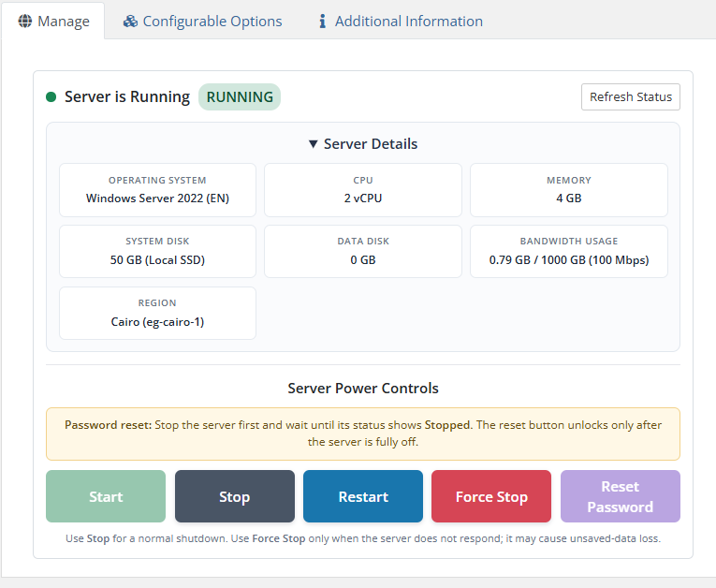716x588 pixels.
Task: Switch to the Additional Information tab
Action: click(x=400, y=21)
